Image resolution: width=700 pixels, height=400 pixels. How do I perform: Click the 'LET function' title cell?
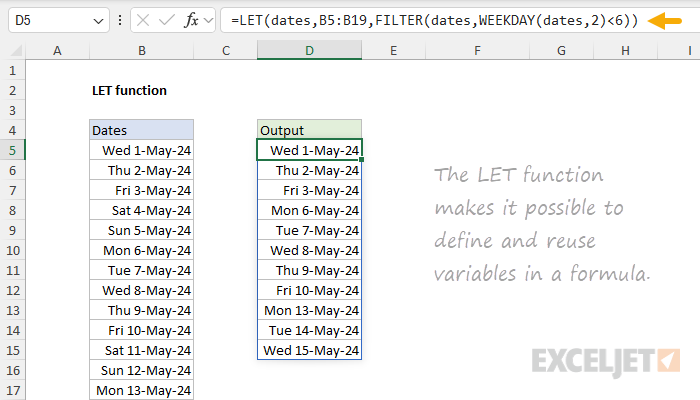point(129,90)
